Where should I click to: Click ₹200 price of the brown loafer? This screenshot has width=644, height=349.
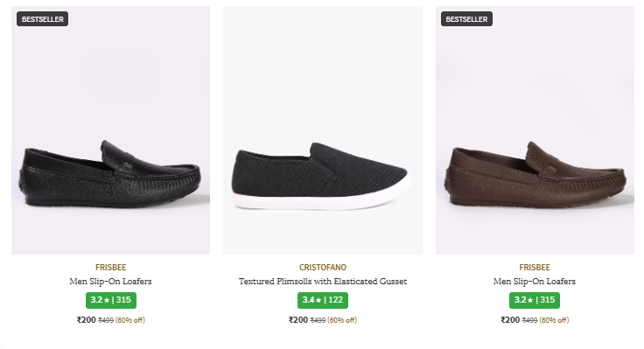[x=510, y=320]
